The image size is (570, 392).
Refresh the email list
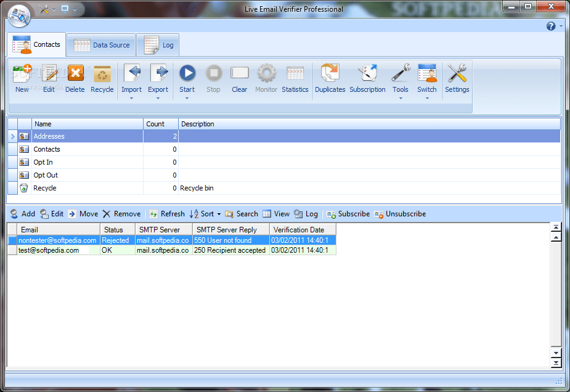click(x=166, y=214)
